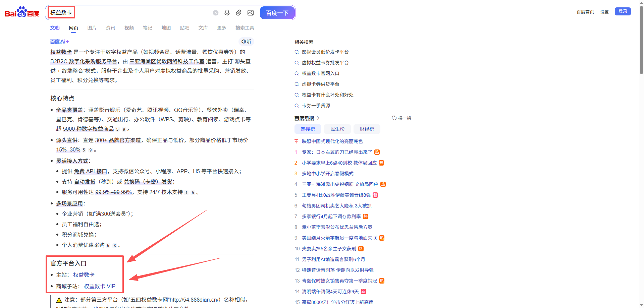Screen dimensions: 644x308
Task: Open the 视频 tab
Action: [129, 28]
